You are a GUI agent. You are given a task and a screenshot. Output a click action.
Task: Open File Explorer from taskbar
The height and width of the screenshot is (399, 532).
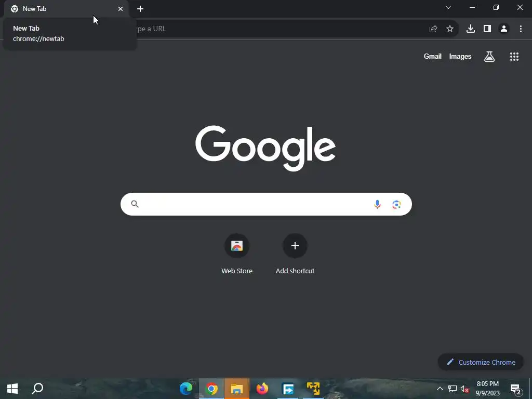click(x=237, y=389)
